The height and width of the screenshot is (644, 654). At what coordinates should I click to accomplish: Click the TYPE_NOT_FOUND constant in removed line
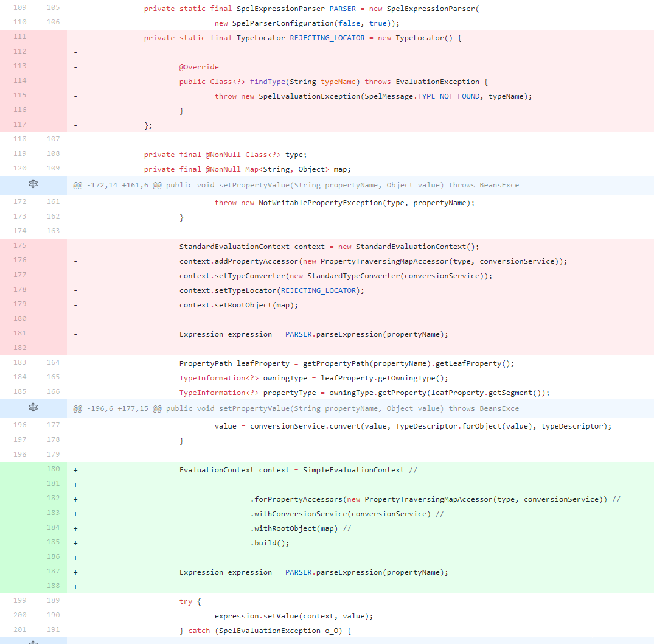pyautogui.click(x=448, y=96)
